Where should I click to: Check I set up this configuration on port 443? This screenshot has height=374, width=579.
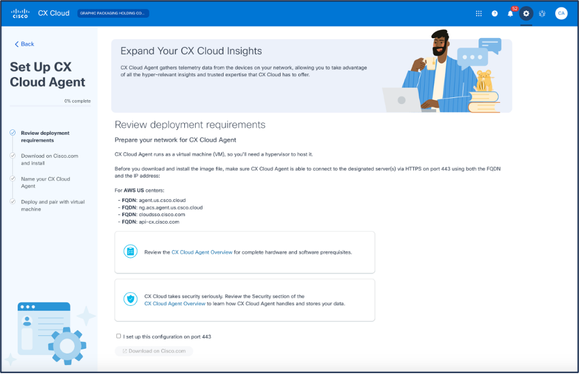pos(118,336)
